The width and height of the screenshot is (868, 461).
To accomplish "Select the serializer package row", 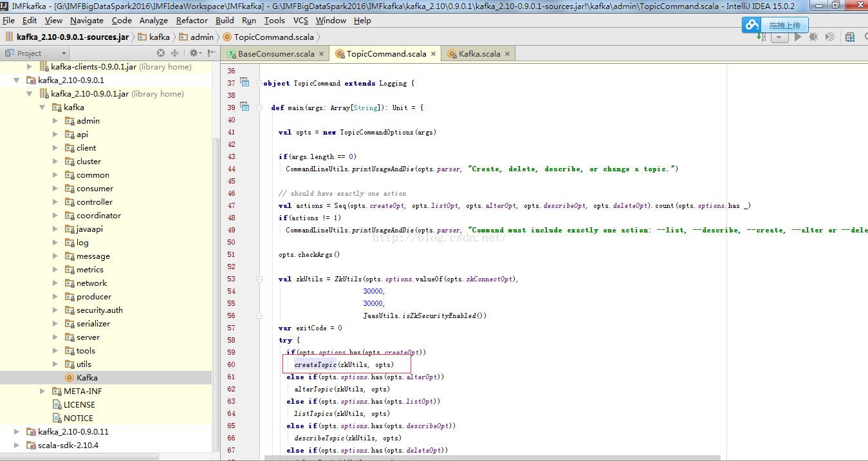I will point(106,323).
